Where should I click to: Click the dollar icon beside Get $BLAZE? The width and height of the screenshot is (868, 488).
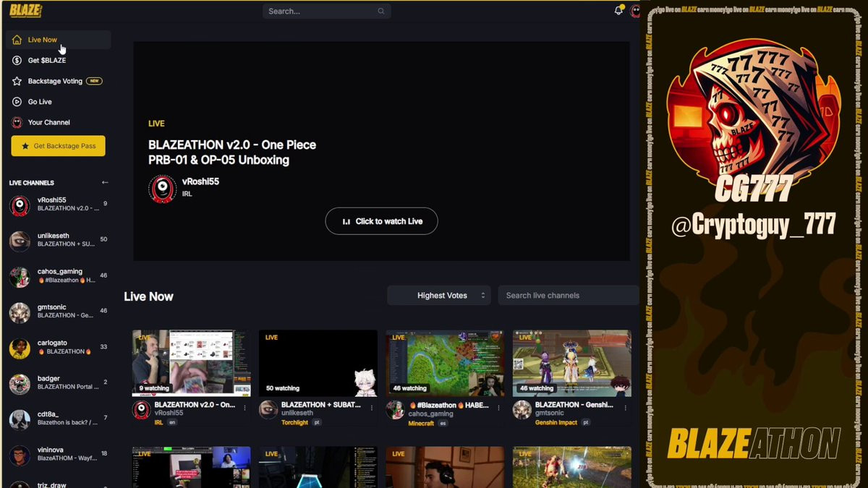(17, 60)
